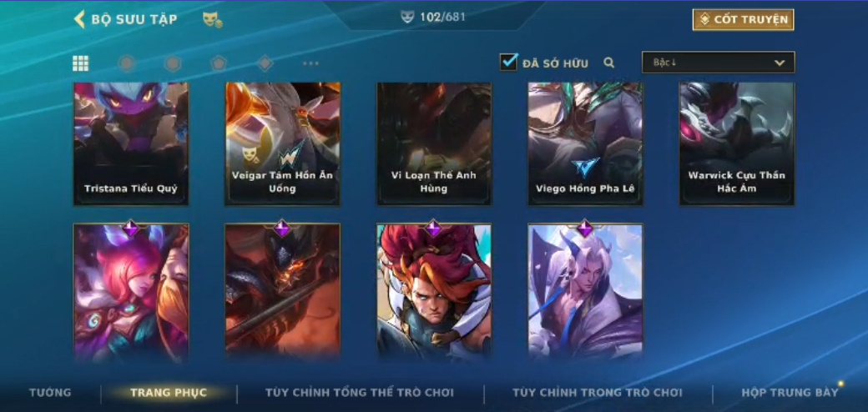
Task: Open the Bậc sort dropdown
Action: pos(718,63)
